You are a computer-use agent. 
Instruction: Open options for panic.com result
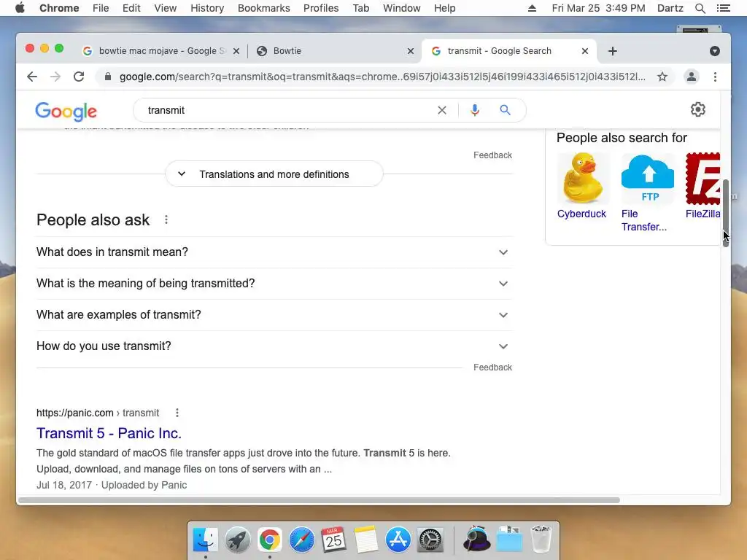(177, 413)
